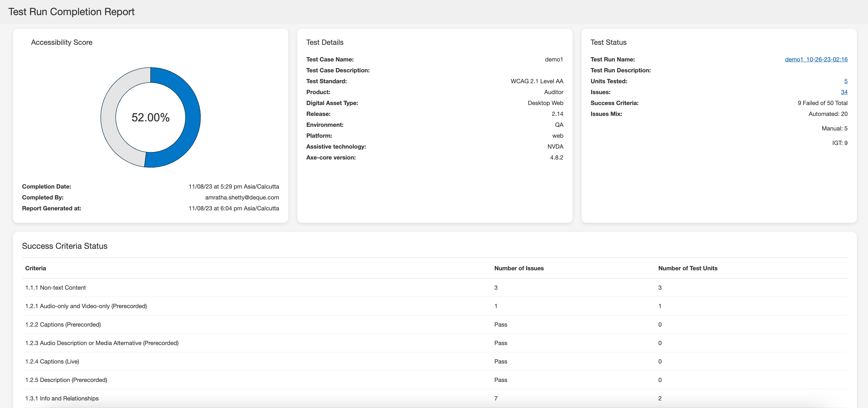Viewport: 868px width, 408px height.
Task: Click the 52.00% score text
Action: 150,117
